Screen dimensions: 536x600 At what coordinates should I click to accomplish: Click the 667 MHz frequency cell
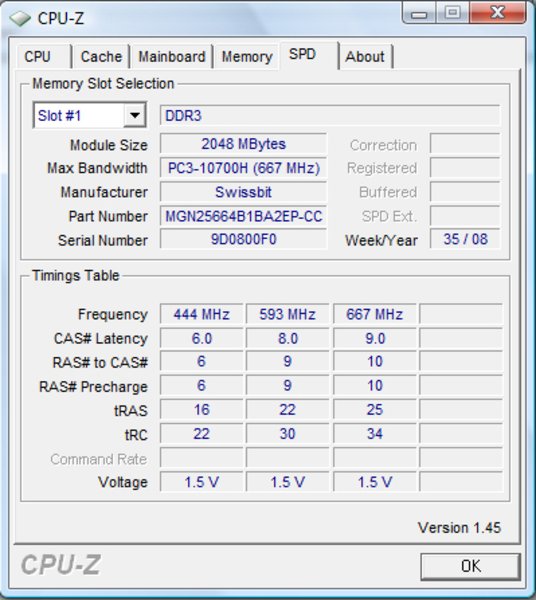click(375, 314)
